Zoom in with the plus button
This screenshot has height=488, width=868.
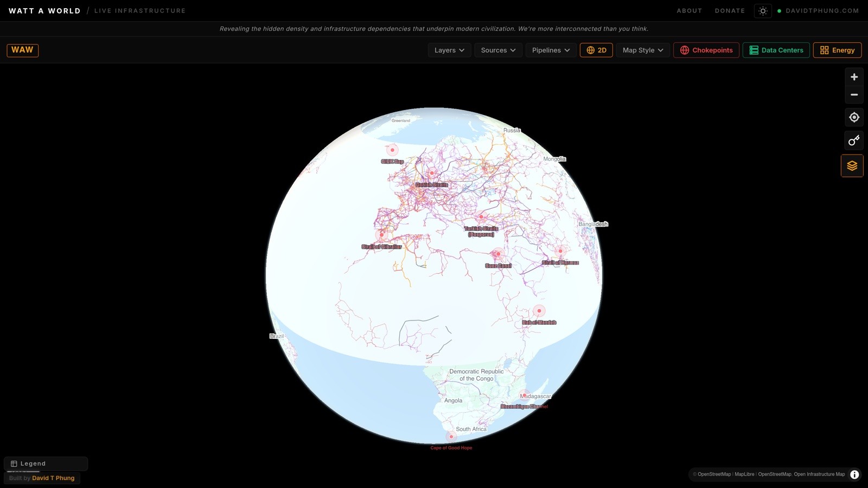pyautogui.click(x=854, y=77)
